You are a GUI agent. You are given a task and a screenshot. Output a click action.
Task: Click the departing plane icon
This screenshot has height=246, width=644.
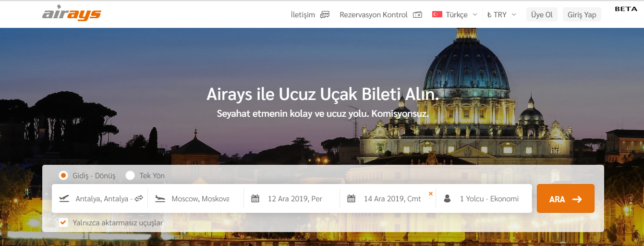pyautogui.click(x=64, y=198)
